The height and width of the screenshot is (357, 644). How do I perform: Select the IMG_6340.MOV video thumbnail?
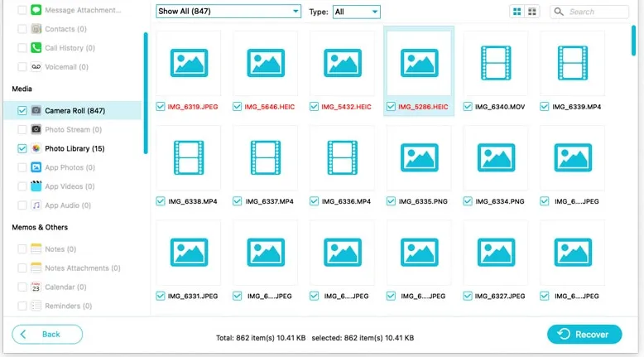coord(496,63)
